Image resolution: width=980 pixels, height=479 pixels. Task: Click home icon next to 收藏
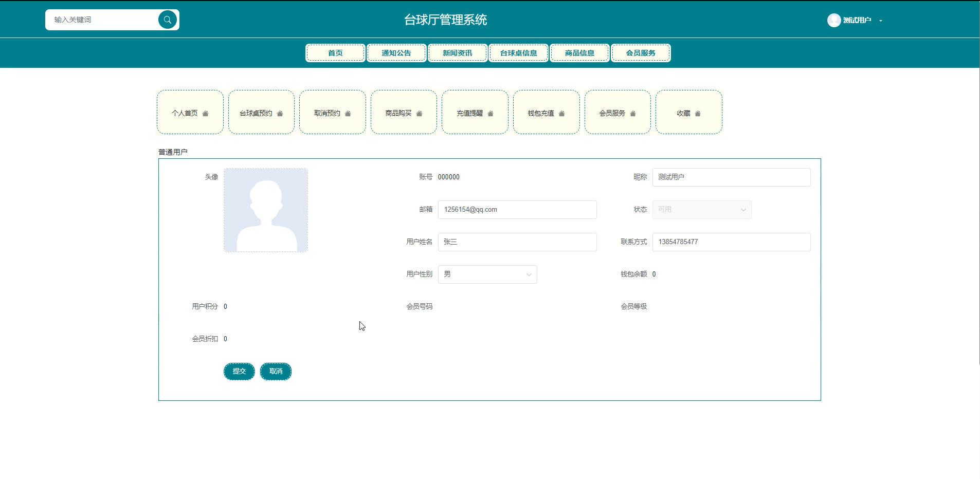pyautogui.click(x=698, y=114)
